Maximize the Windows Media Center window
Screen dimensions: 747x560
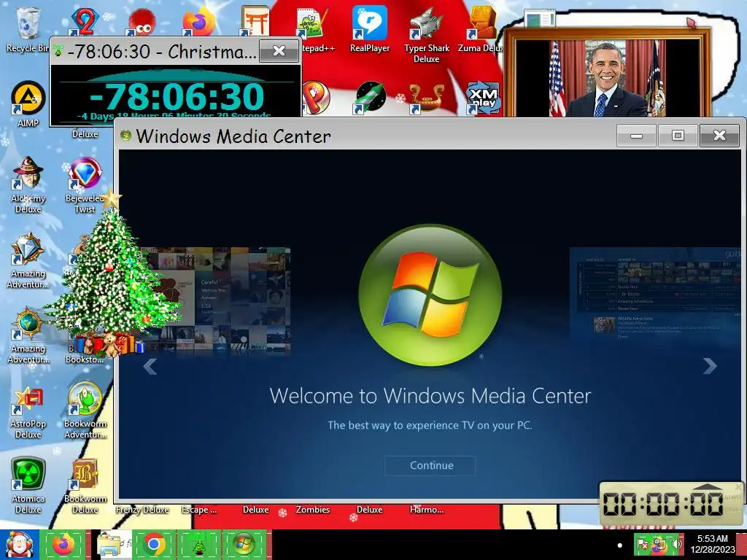pos(678,136)
